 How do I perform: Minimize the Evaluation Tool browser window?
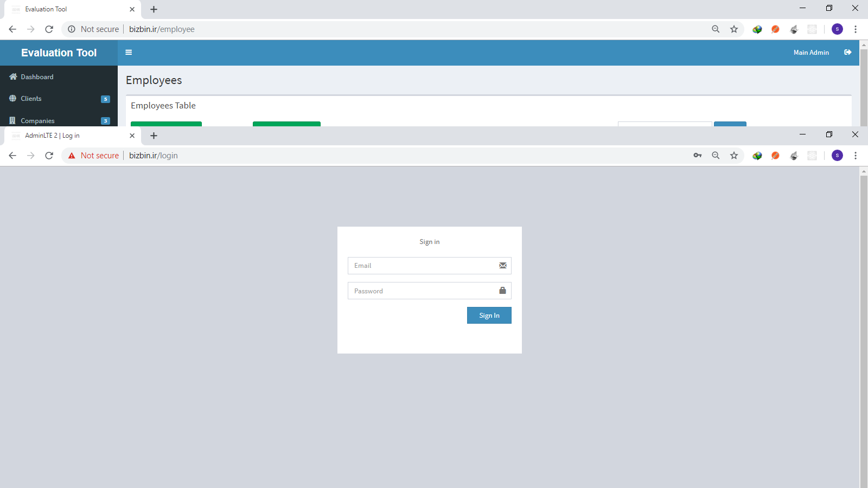(x=802, y=8)
